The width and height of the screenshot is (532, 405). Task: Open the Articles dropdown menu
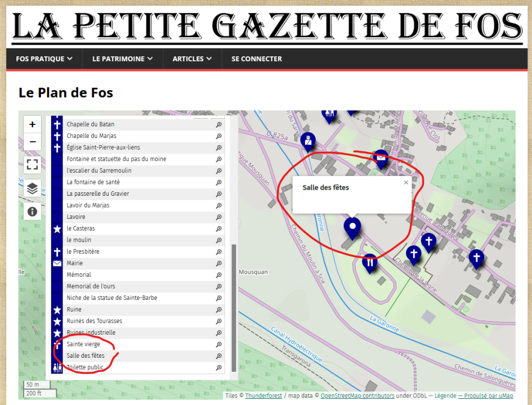coord(192,58)
